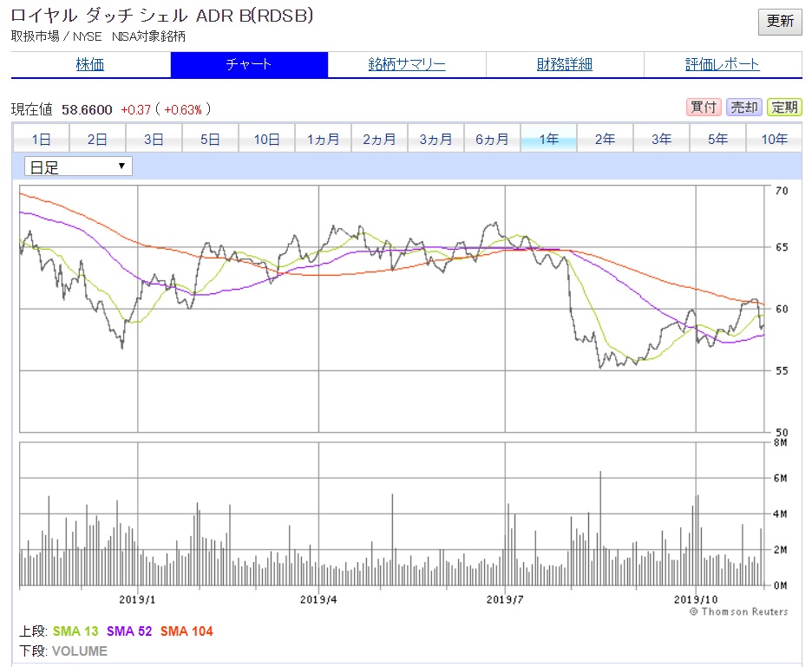This screenshot has height=667, width=812.
Task: Click the NISA対象銘柄 label
Action: tap(148, 36)
